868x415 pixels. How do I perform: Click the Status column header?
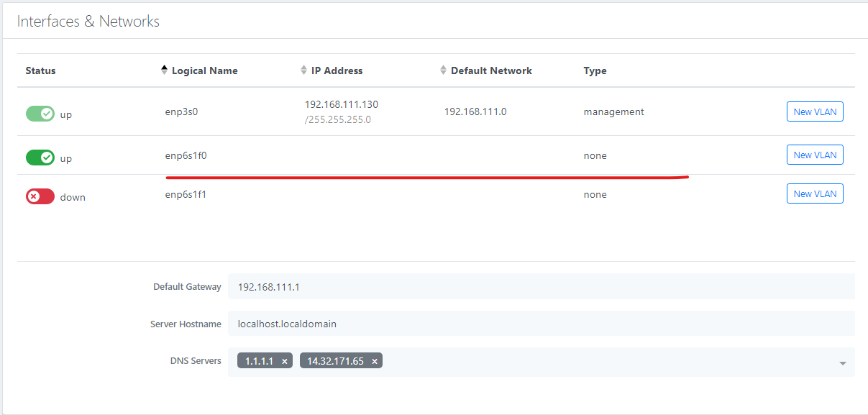point(40,70)
